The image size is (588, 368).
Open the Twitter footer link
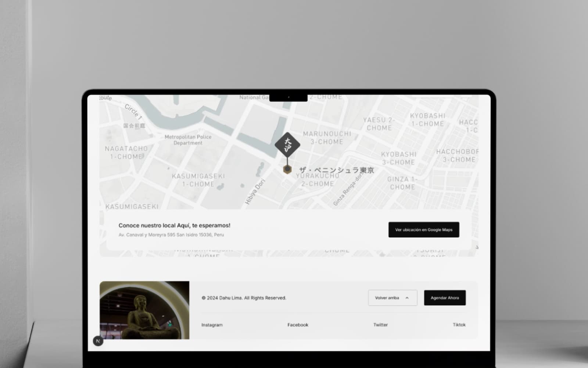(380, 325)
